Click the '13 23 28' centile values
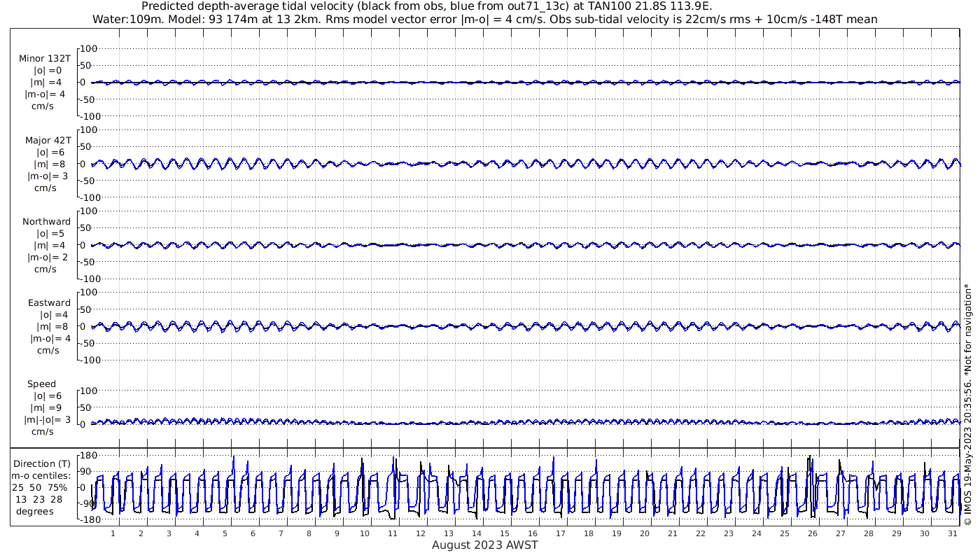The width and height of the screenshot is (980, 560). click(x=39, y=499)
